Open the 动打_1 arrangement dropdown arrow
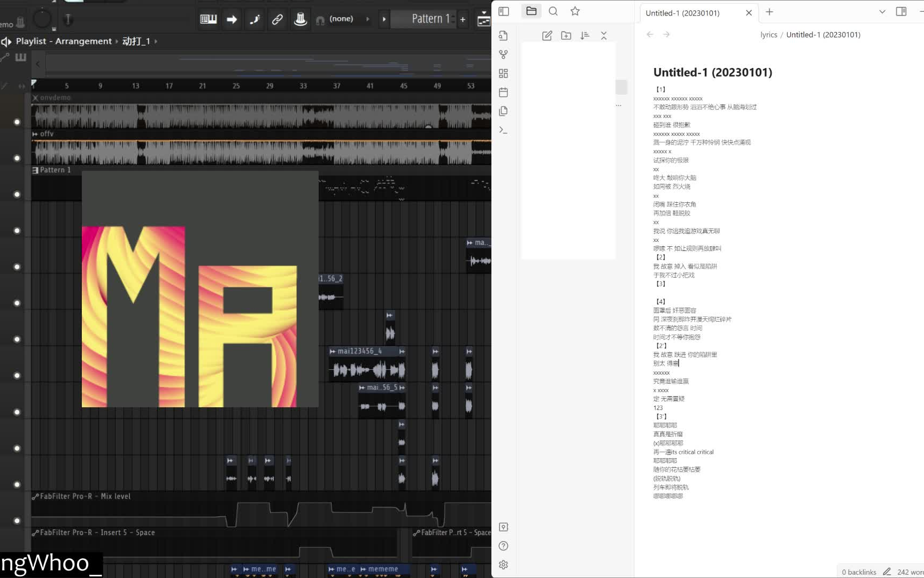This screenshot has width=924, height=578. tap(156, 41)
